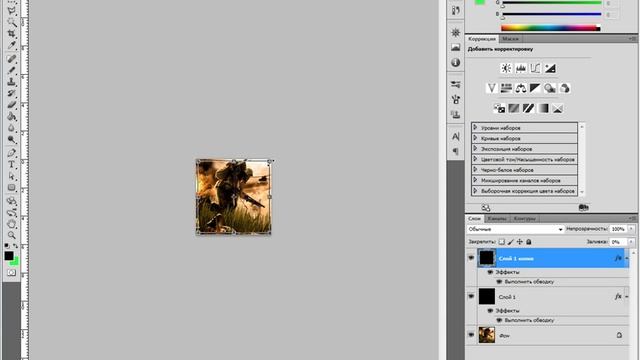Expand Цветовой тон/Насыщенность presets
This screenshot has height=360, width=640.
pos(475,159)
